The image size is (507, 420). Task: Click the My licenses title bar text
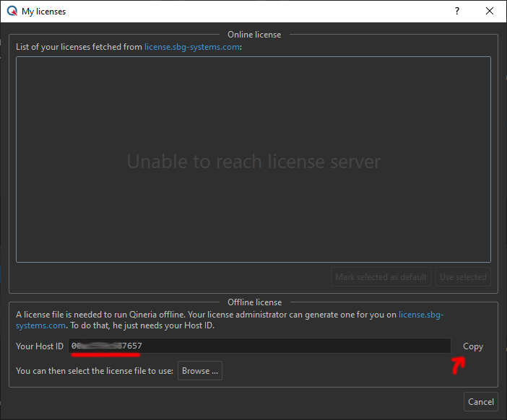click(x=43, y=12)
